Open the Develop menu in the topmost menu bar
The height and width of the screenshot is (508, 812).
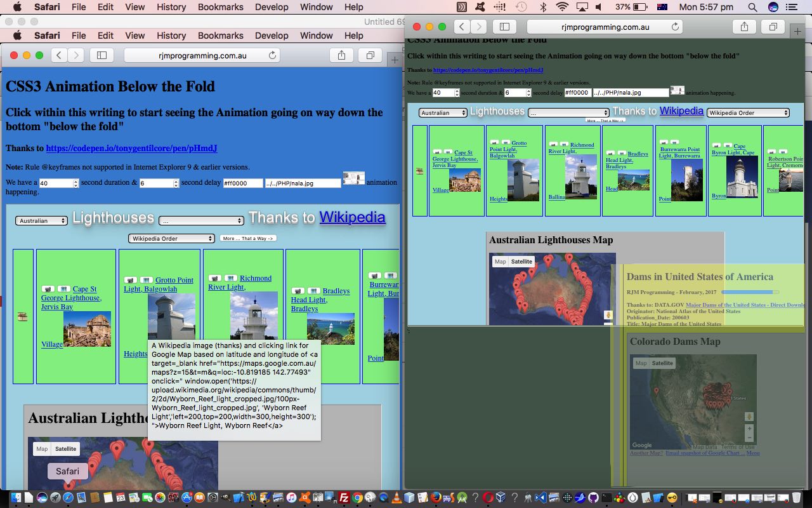pos(272,7)
